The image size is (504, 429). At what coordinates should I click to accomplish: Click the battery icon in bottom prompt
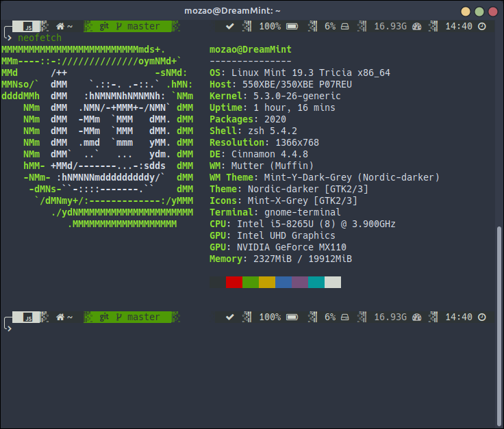pos(292,317)
